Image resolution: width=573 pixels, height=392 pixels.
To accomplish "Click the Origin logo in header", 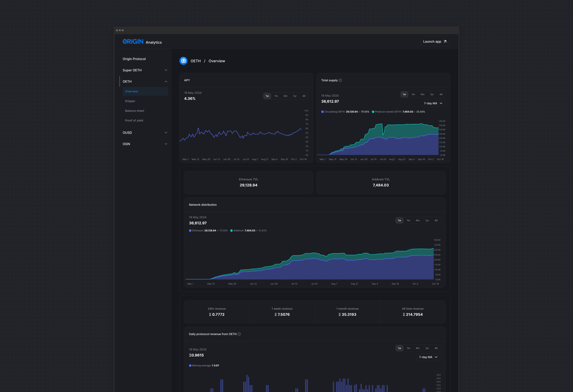I will 133,42.
